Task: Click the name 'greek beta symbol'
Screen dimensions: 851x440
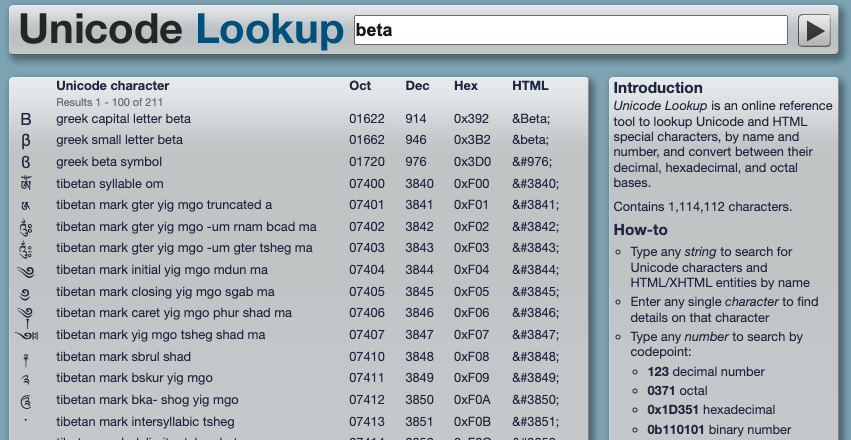Action: [x=109, y=162]
